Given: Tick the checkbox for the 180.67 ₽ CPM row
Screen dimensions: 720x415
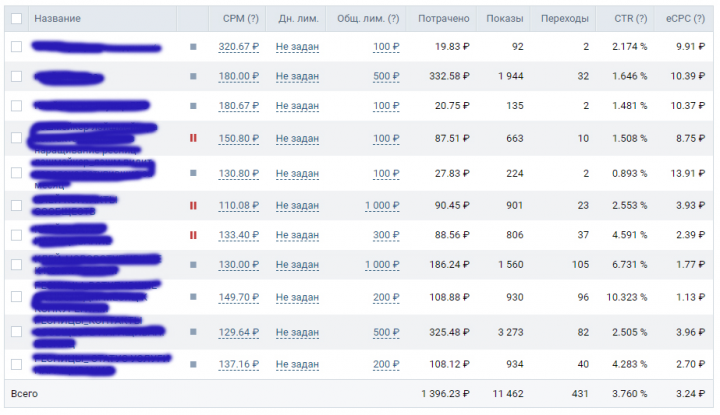Looking at the screenshot, I should pos(17,106).
